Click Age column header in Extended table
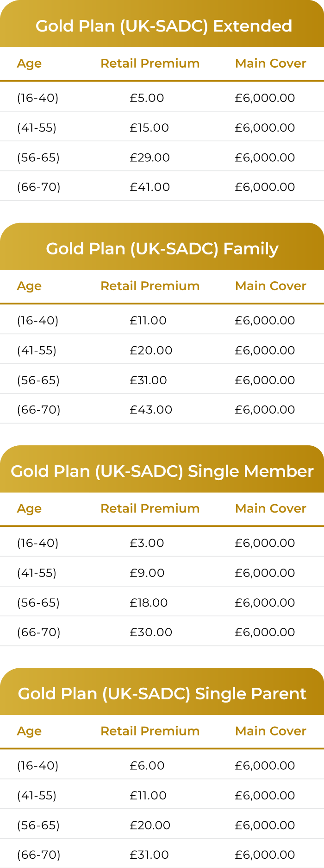This screenshot has width=324, height=868. tap(29, 63)
